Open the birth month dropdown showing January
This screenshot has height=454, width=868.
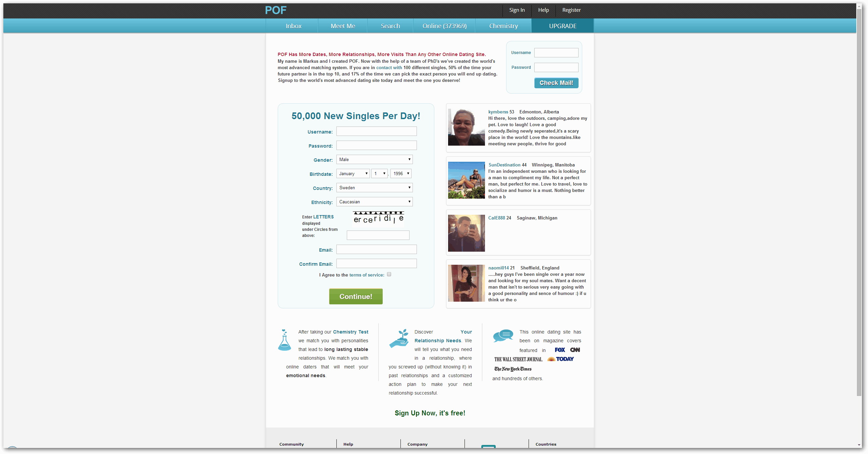point(353,173)
